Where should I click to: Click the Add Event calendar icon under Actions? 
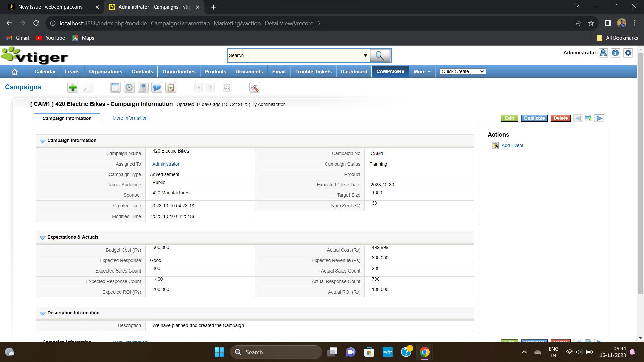point(495,145)
